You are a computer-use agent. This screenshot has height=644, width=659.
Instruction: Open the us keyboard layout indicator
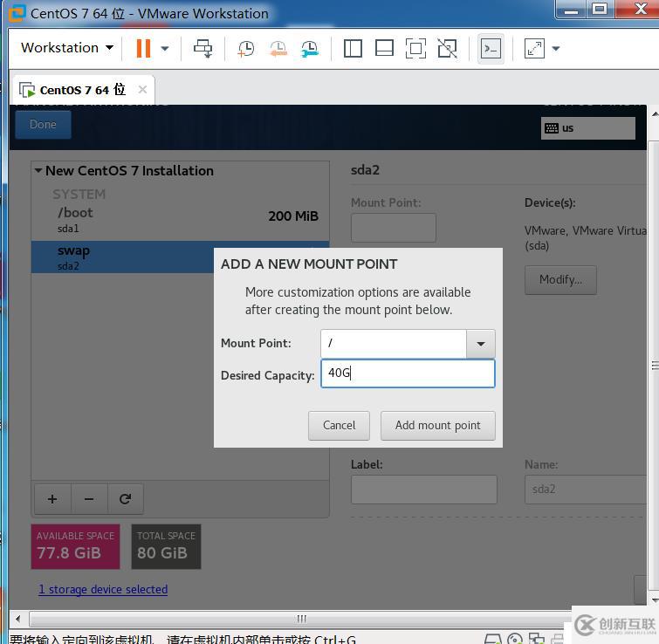pyautogui.click(x=587, y=128)
